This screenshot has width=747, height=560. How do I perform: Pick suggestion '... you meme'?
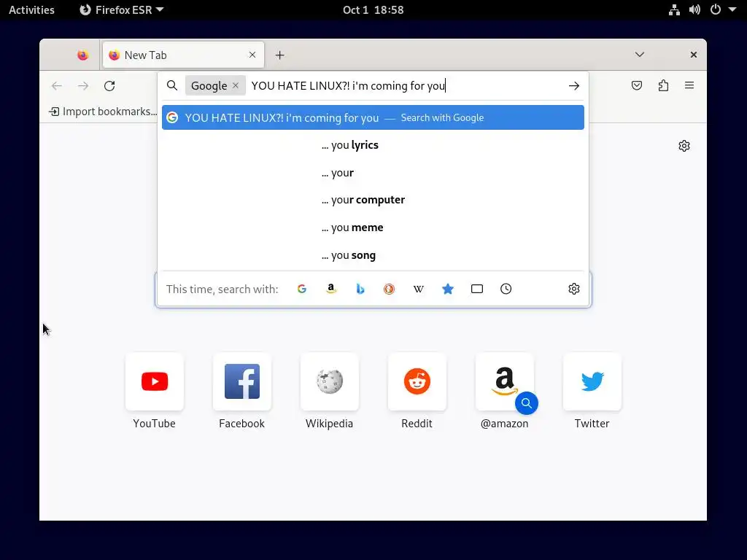[x=373, y=227]
